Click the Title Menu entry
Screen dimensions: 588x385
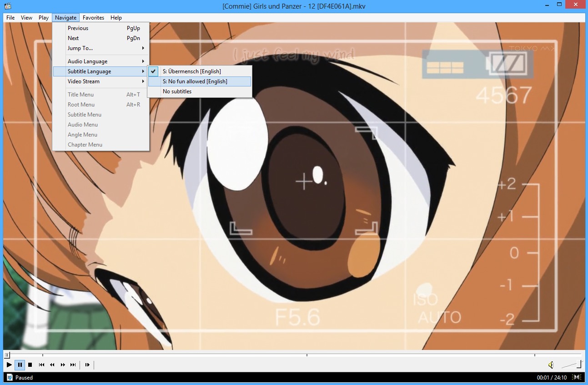coord(101,95)
